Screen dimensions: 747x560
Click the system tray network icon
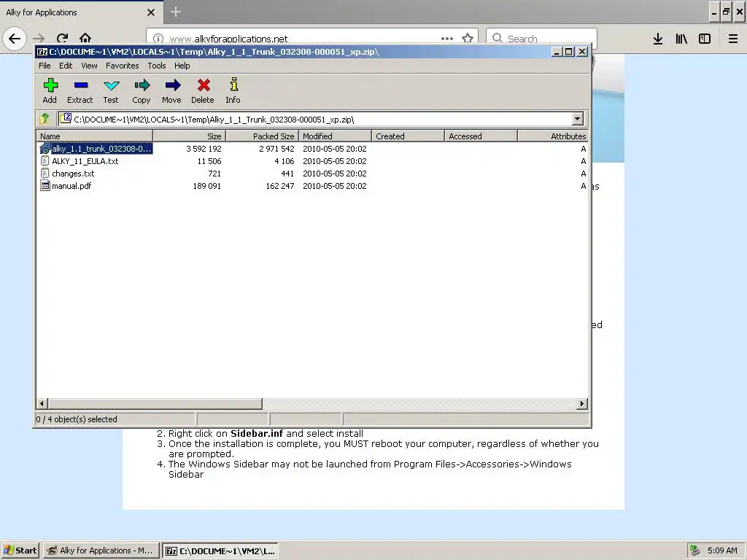tap(695, 551)
